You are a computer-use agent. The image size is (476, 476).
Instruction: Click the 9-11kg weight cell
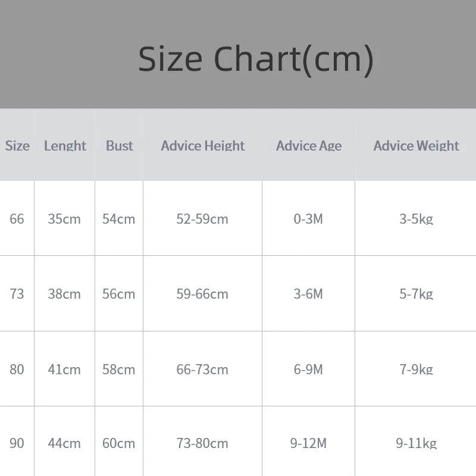pos(416,443)
